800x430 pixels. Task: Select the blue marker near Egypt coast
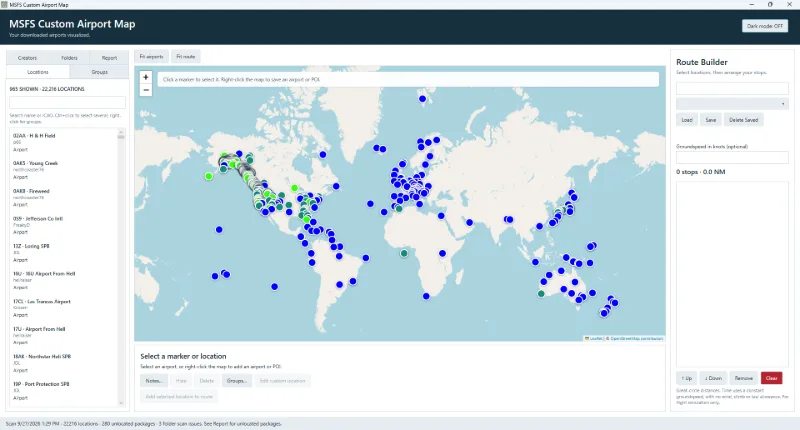[441, 216]
